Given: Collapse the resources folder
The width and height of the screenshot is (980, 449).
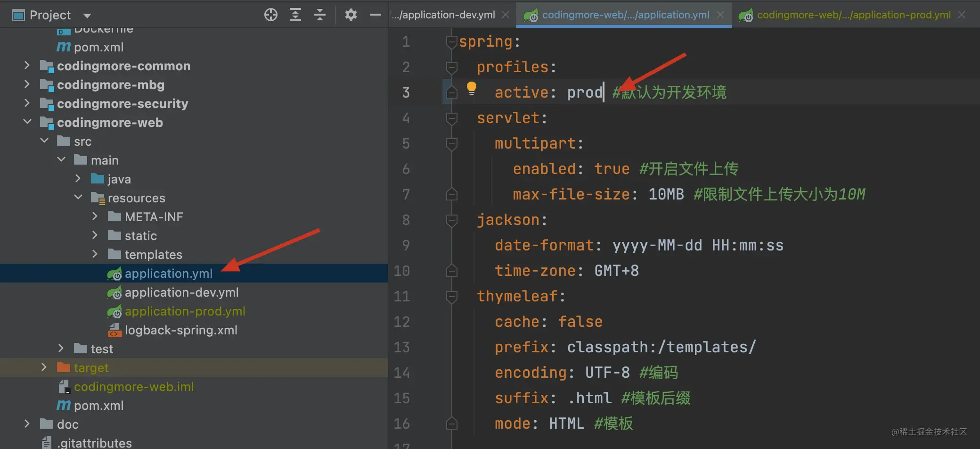Looking at the screenshot, I should 78,197.
